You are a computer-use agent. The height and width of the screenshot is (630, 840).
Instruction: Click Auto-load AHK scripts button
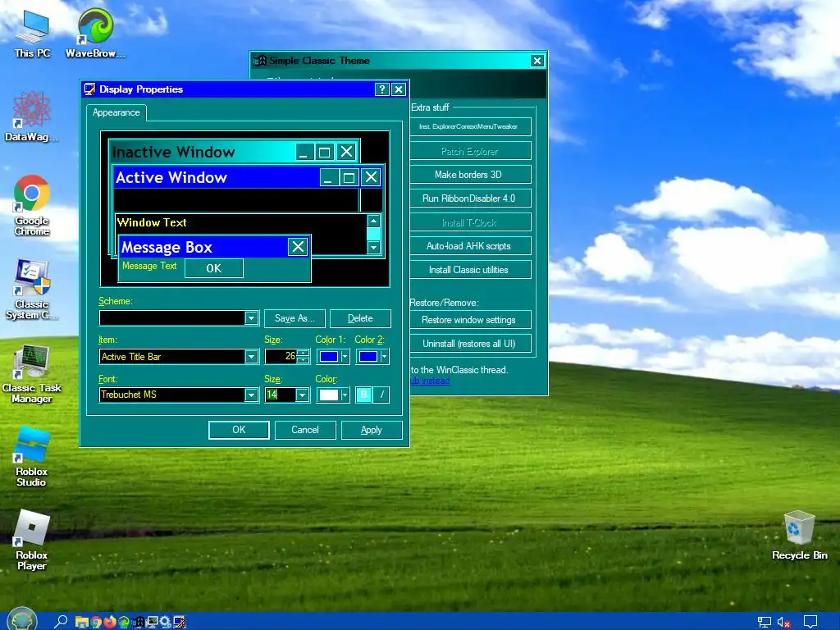click(x=470, y=246)
